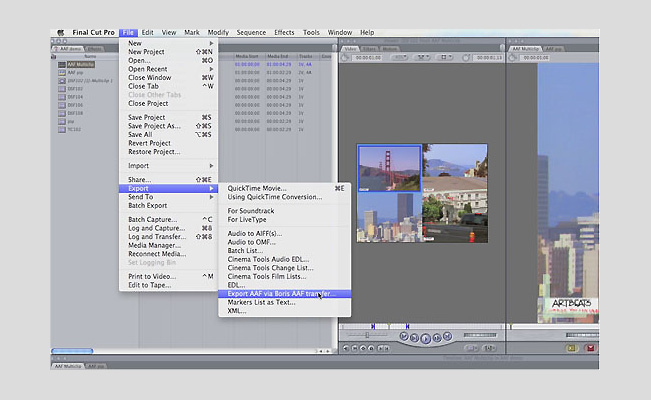Choose QuickTime Movie export option
651x400 pixels.
coord(284,188)
